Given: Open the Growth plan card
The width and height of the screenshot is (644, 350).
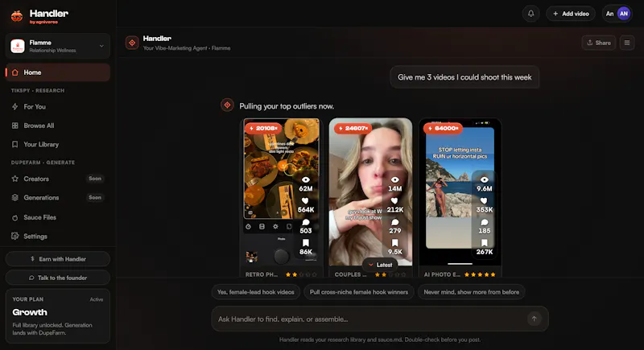Looking at the screenshot, I should pyautogui.click(x=58, y=316).
